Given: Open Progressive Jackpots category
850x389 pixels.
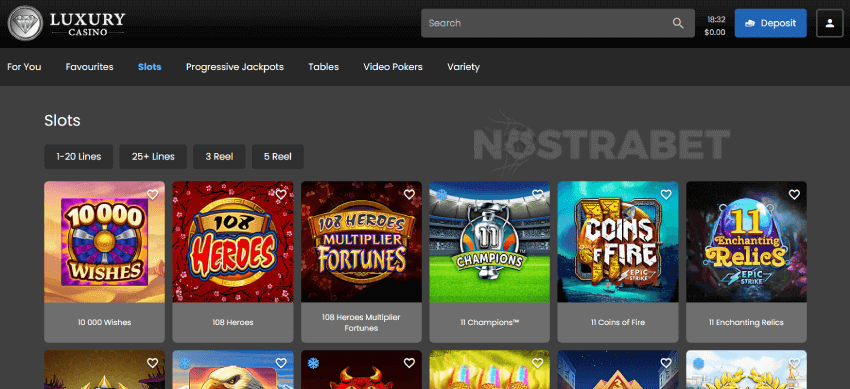Looking at the screenshot, I should 235,67.
